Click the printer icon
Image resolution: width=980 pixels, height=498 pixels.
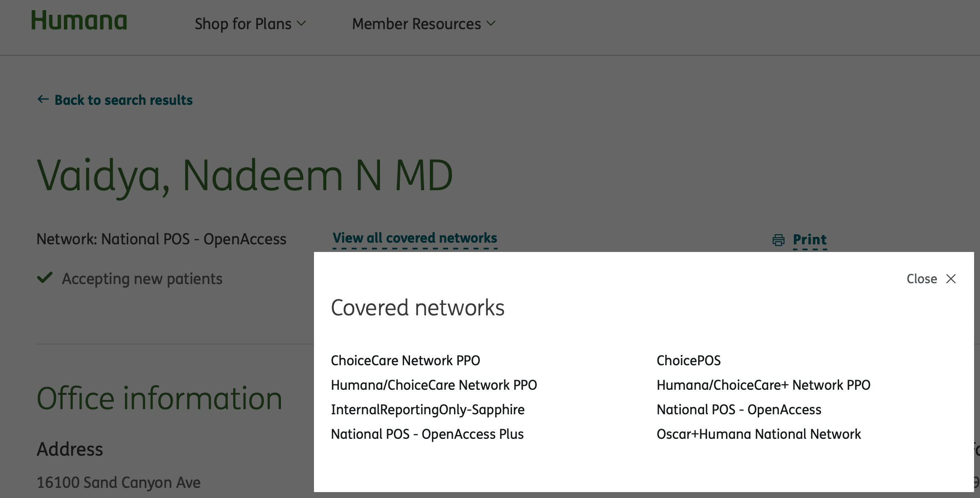(779, 240)
